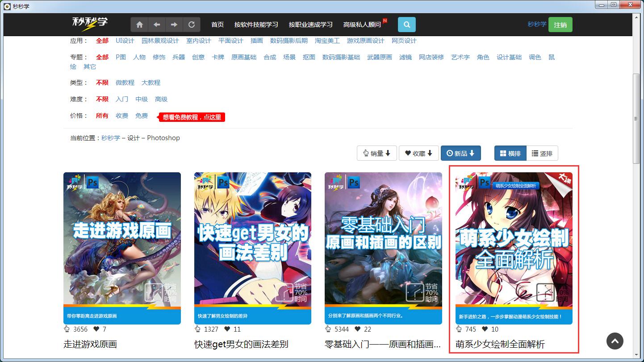
Task: Click the heart icon under 快速get男女的画法差别
Action: (x=227, y=329)
